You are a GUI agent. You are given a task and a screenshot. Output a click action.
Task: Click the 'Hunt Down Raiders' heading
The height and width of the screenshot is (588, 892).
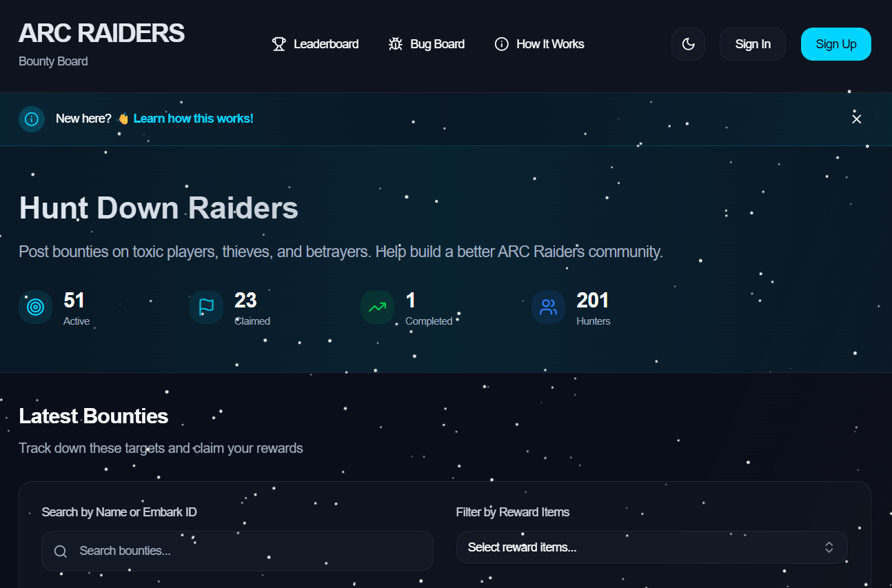click(159, 208)
